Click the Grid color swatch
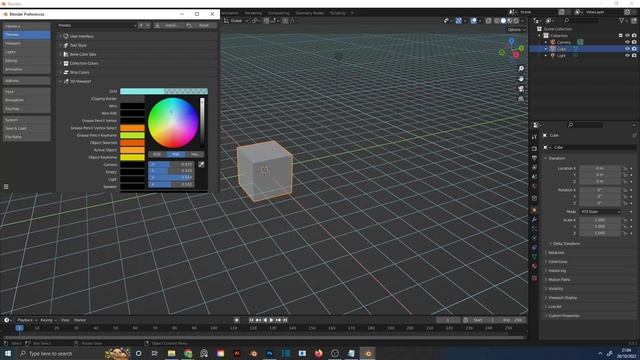The image size is (640, 360). (164, 91)
